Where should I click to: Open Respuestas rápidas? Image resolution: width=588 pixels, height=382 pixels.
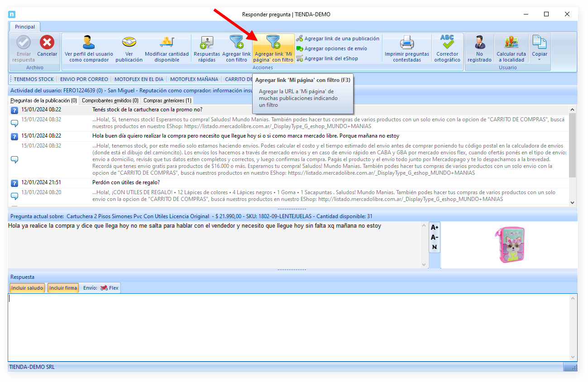point(206,49)
